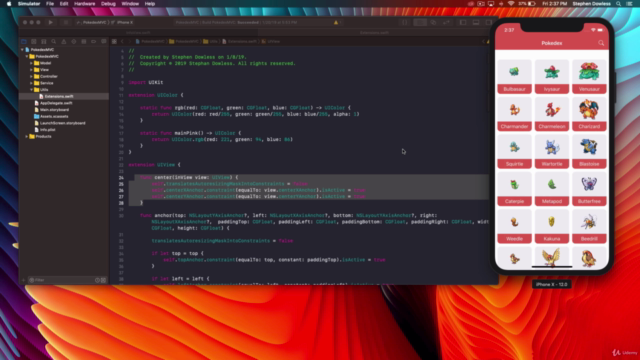
Task: Select Extensions.swift in navigator
Action: [x=64, y=96]
